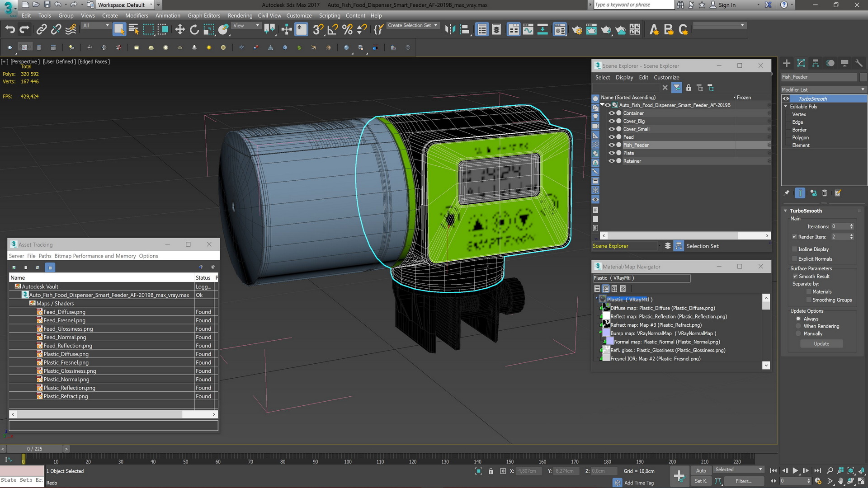Viewport: 868px width, 488px height.
Task: Open the Rendering menu
Action: (240, 15)
